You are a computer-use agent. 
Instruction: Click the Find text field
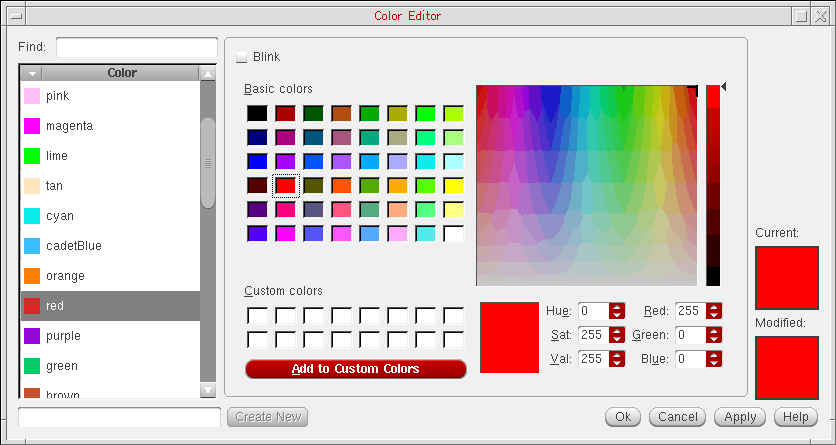tap(136, 48)
